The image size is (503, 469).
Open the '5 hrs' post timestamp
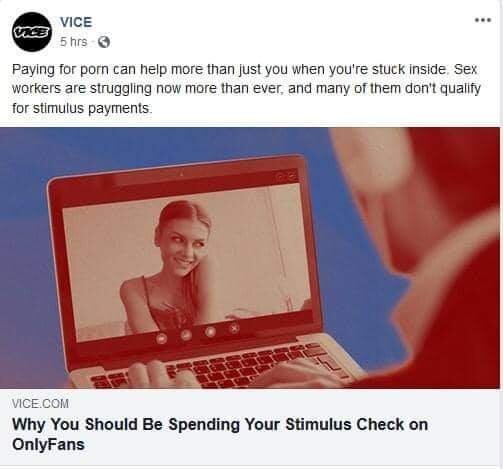pyautogui.click(x=73, y=42)
